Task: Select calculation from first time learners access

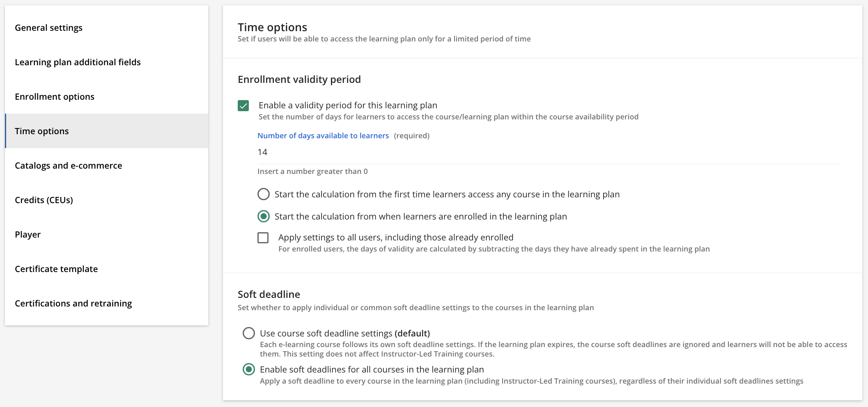Action: point(263,194)
